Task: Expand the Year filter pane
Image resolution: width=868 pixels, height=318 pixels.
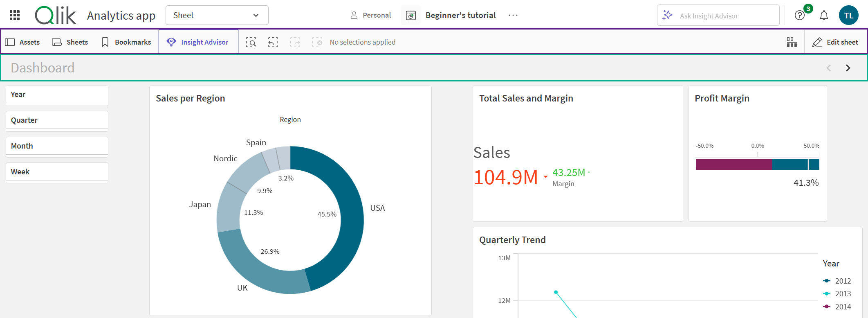Action: click(57, 95)
